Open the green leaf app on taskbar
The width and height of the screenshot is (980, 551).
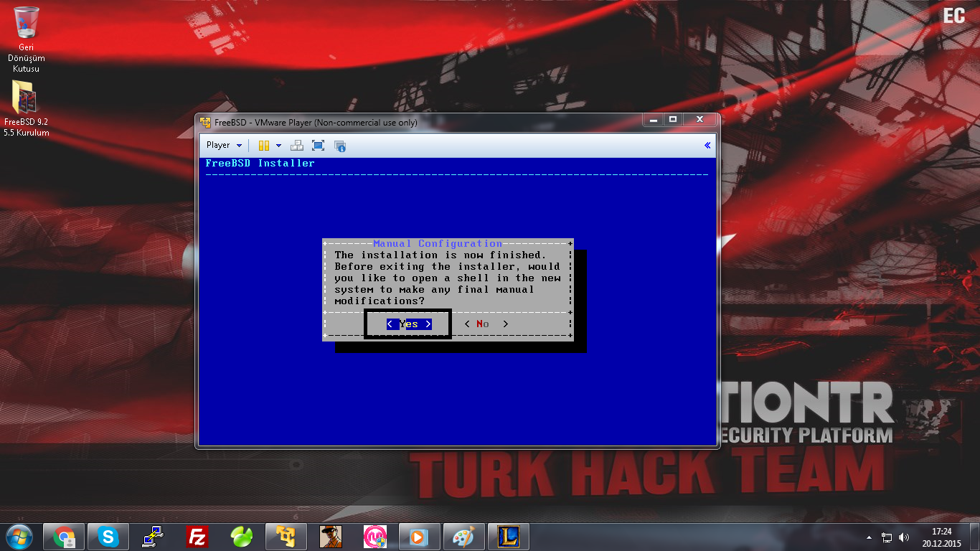pyautogui.click(x=242, y=537)
